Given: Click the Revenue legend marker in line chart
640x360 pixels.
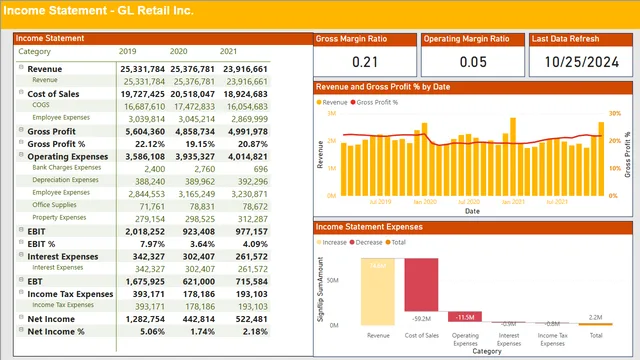Looking at the screenshot, I should point(319,102).
